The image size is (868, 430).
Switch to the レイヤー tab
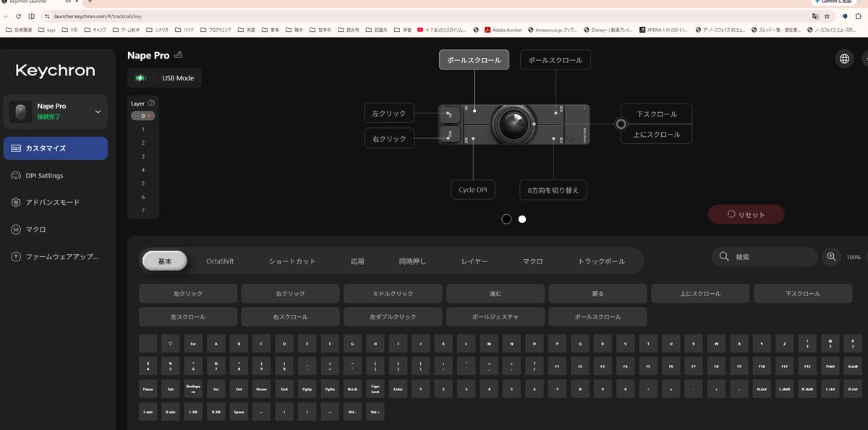pos(475,261)
